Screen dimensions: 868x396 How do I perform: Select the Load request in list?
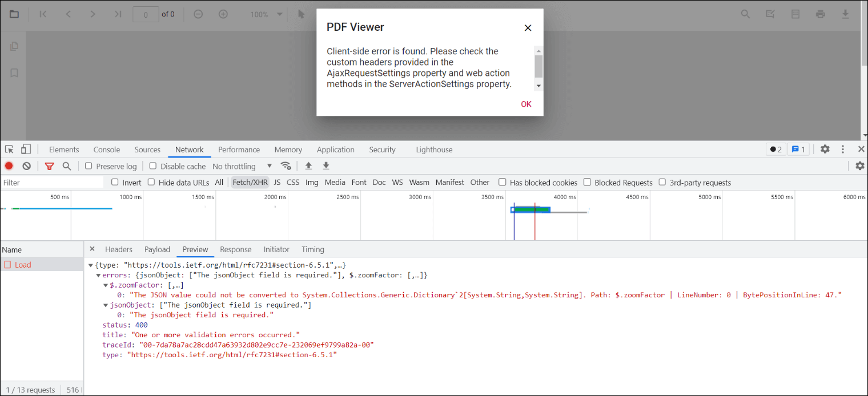click(23, 265)
